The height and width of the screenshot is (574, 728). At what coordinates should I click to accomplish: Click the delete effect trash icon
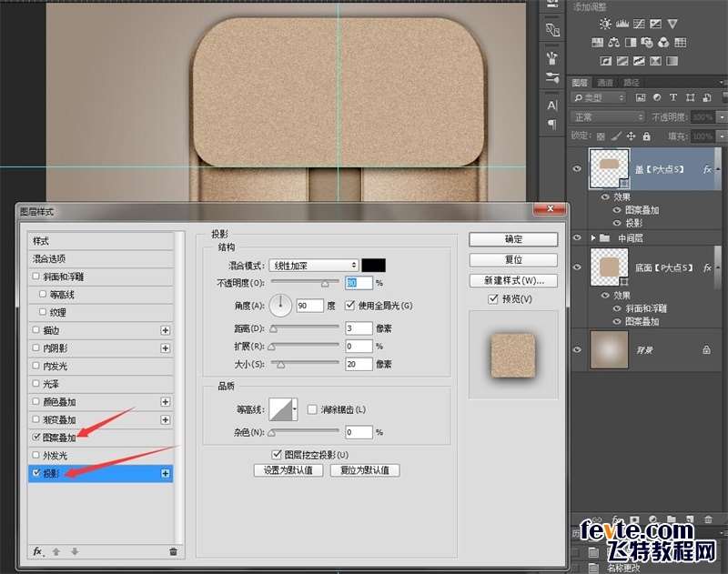coord(173,551)
